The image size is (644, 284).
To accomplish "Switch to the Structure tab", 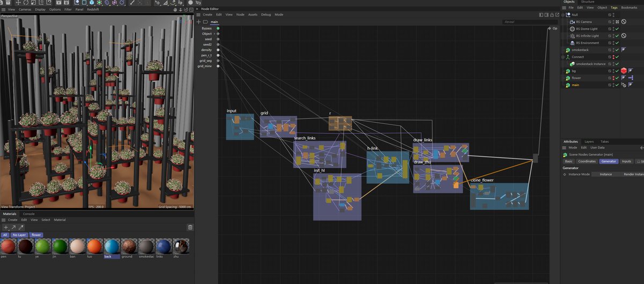I will [588, 2].
